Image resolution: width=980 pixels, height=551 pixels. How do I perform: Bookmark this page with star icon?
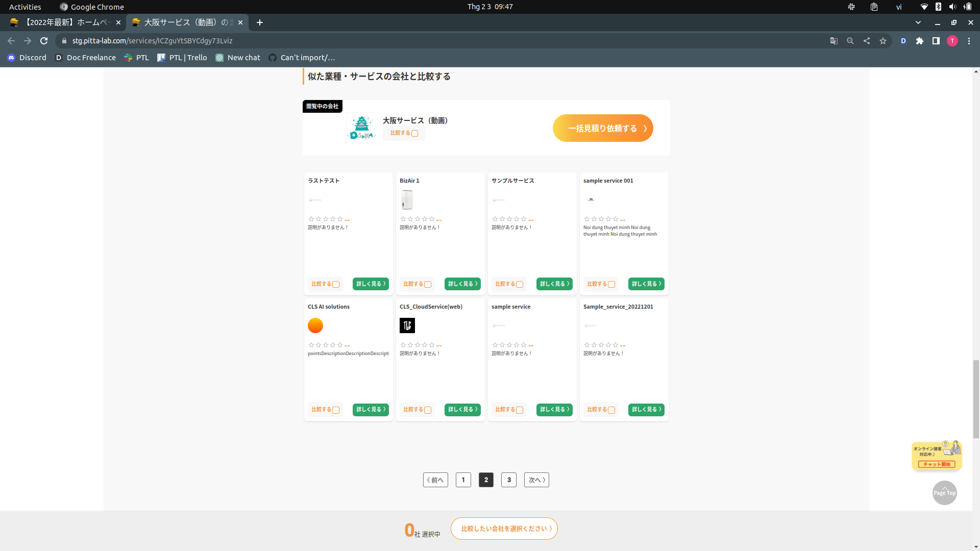(x=883, y=41)
